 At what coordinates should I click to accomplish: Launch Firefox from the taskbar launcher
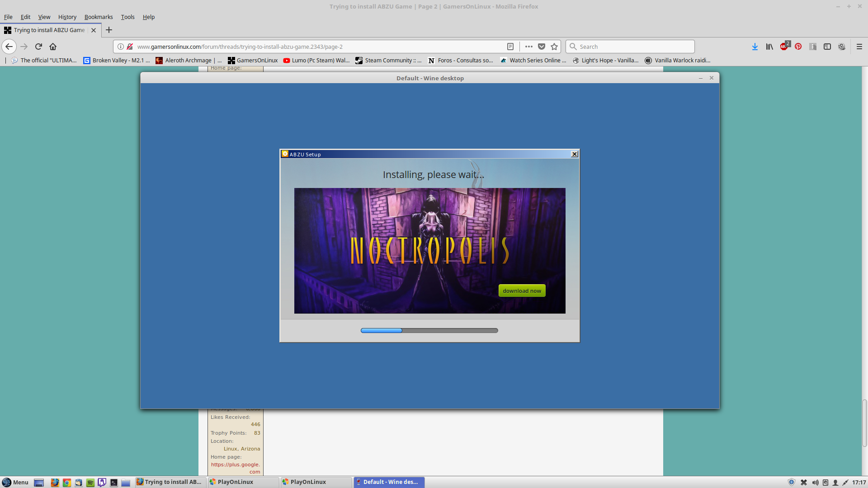[x=55, y=482]
